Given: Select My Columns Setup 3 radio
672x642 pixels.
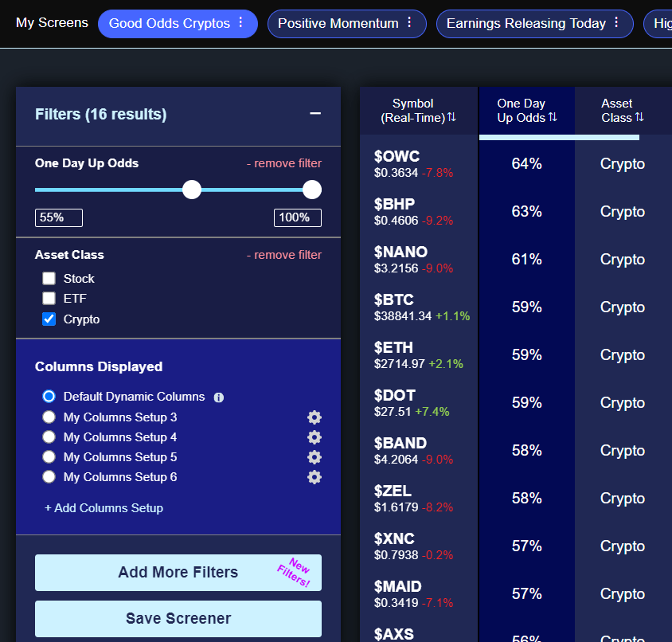Looking at the screenshot, I should coord(49,417).
